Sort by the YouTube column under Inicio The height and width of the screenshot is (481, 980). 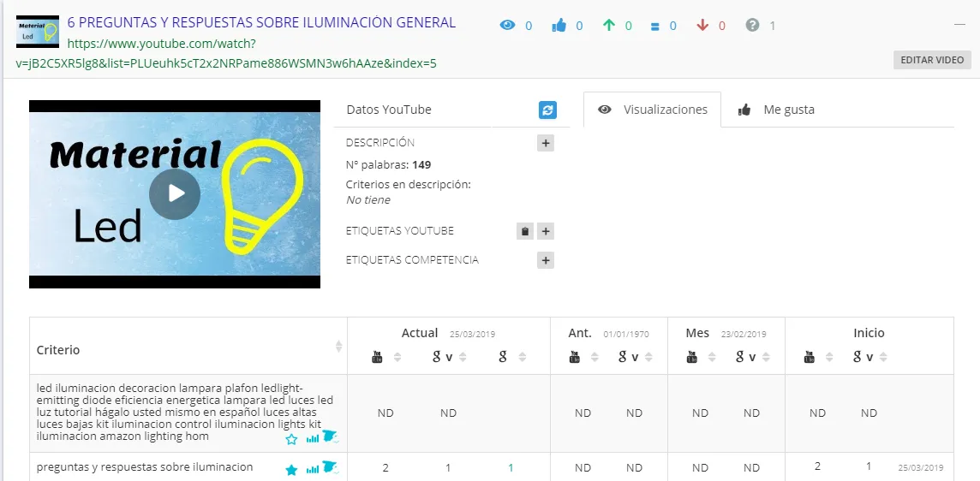[x=828, y=357]
